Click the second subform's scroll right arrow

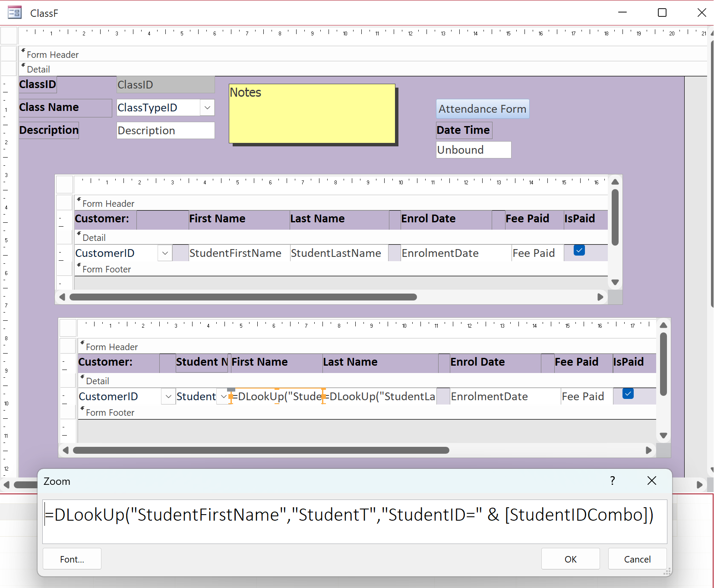(x=648, y=450)
